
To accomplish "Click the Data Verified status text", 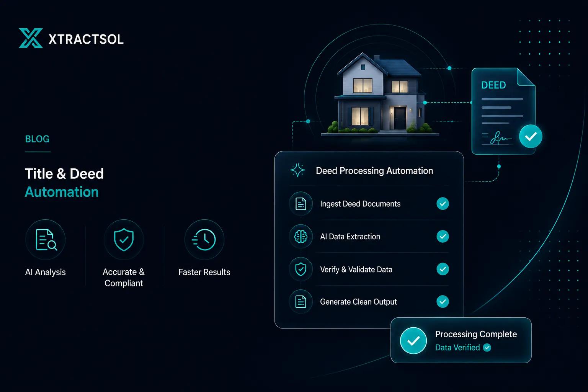I will pos(457,348).
